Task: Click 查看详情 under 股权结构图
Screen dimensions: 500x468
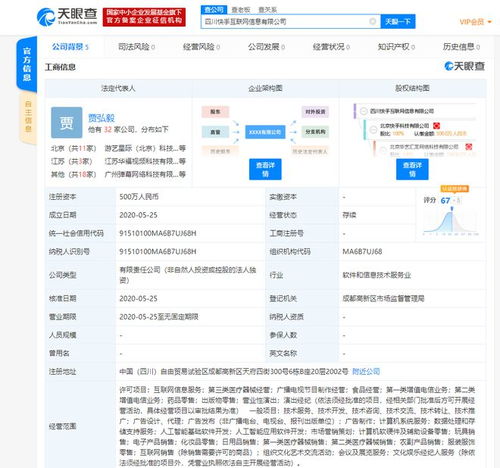Action: (x=412, y=169)
